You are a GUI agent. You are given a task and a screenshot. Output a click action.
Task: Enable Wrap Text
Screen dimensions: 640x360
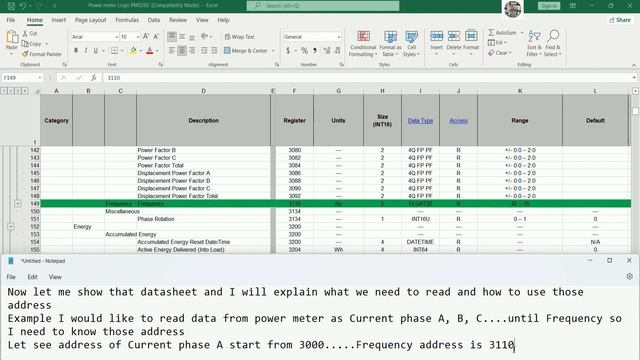pos(240,37)
